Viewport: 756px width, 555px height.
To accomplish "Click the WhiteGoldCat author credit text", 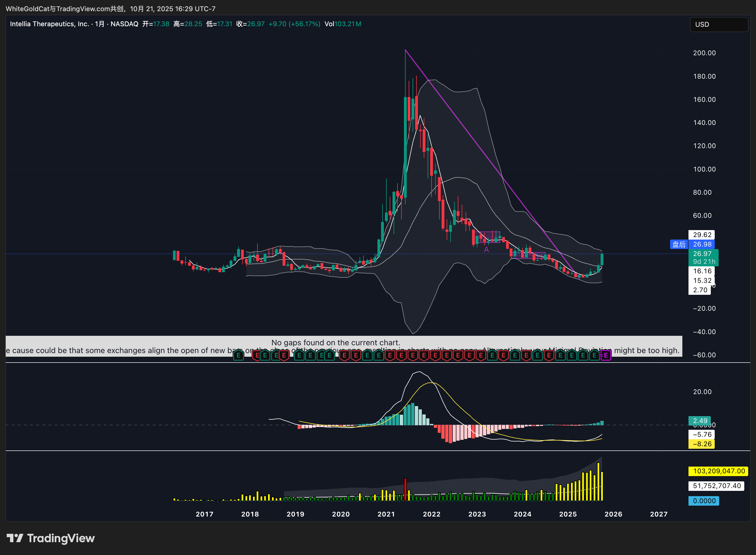I will coord(111,9).
